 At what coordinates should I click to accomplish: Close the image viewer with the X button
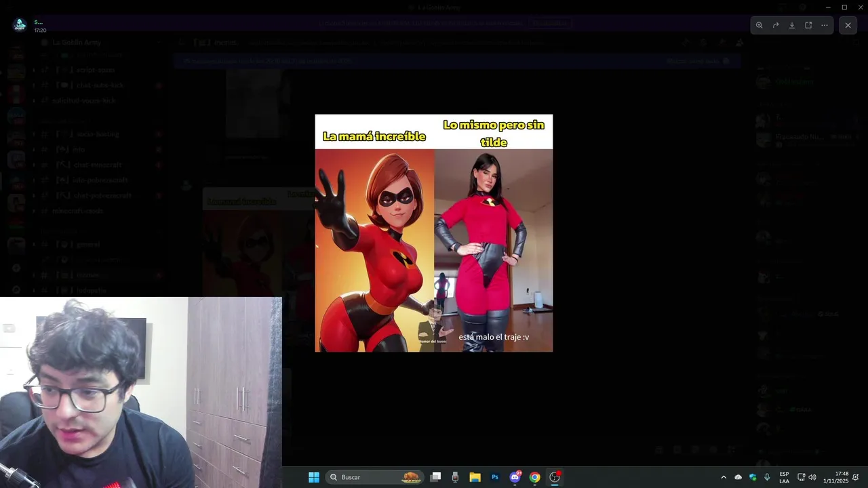tap(848, 25)
